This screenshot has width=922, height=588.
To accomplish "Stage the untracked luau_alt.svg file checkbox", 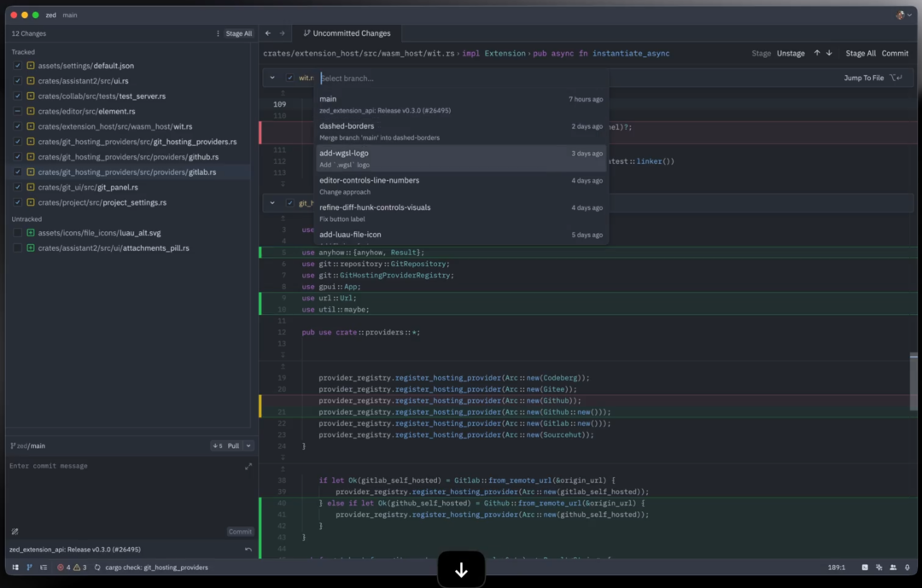I will click(x=17, y=233).
